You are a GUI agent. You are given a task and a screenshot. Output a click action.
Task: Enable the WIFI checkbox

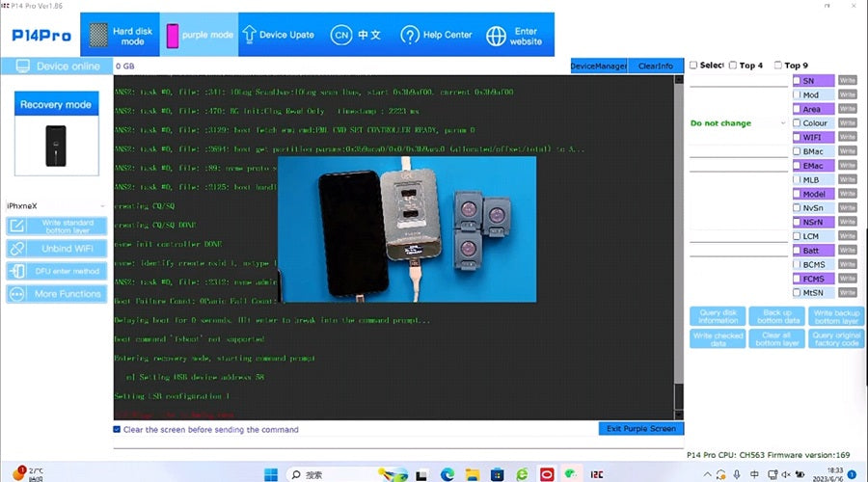coord(797,138)
